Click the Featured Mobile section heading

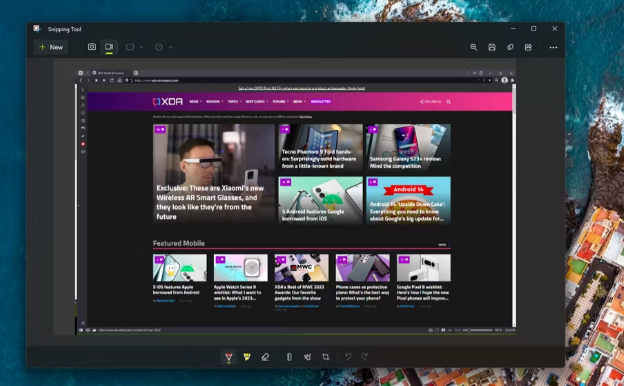coord(179,243)
